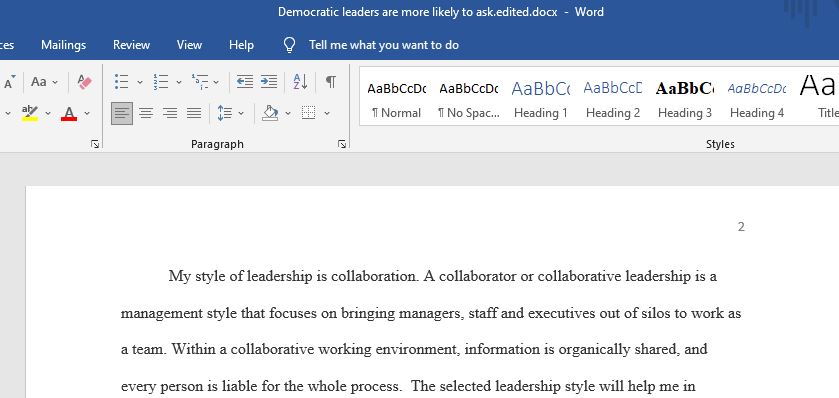Click the Borders icon

click(x=309, y=113)
